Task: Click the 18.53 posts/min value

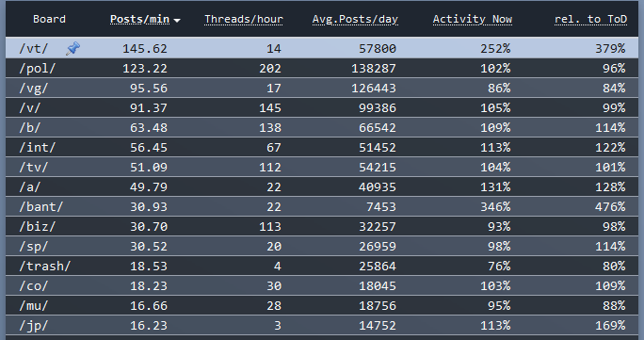Action: (x=149, y=266)
